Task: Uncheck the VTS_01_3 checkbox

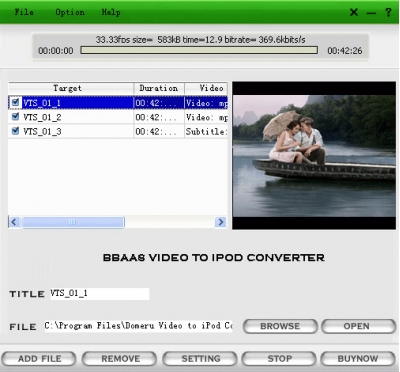Action: point(15,131)
